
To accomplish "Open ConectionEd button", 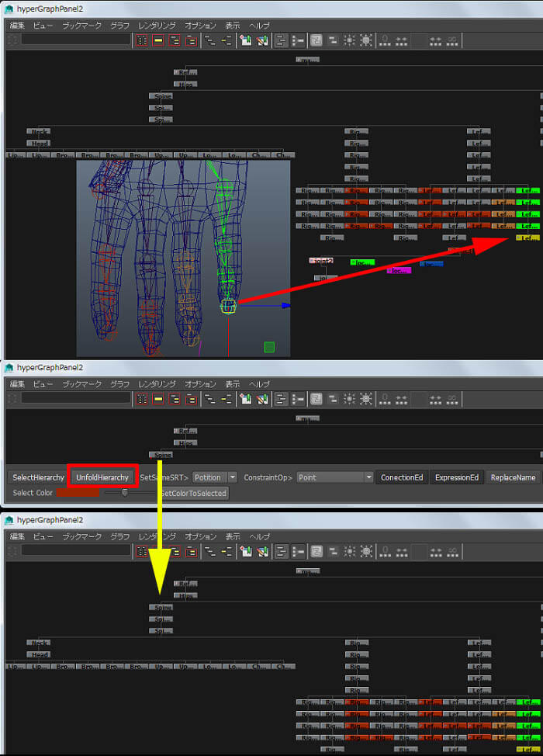I will point(402,477).
